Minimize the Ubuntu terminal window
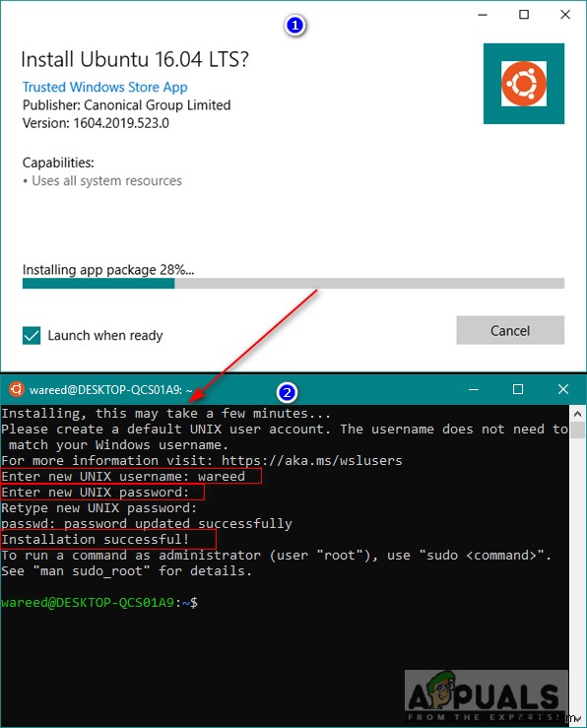Screen dimensions: 587x728 (x=474, y=389)
